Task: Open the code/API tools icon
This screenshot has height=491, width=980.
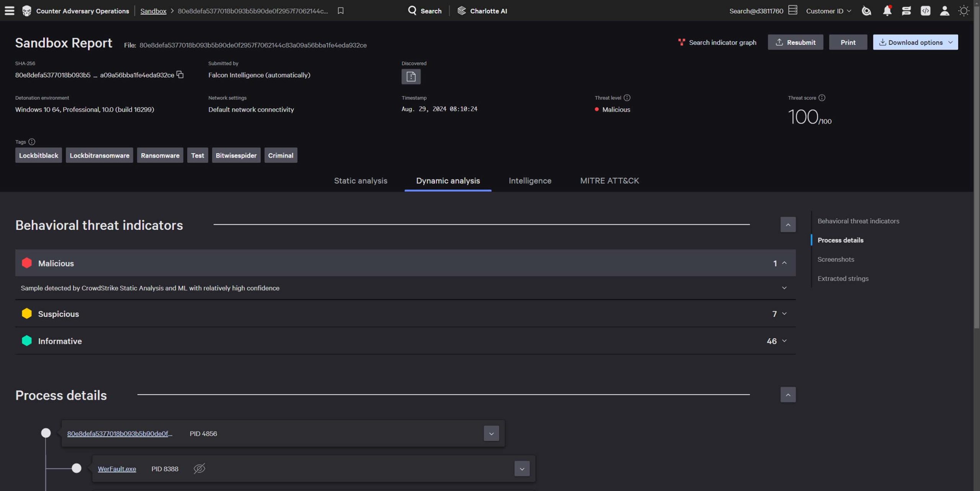Action: click(925, 11)
